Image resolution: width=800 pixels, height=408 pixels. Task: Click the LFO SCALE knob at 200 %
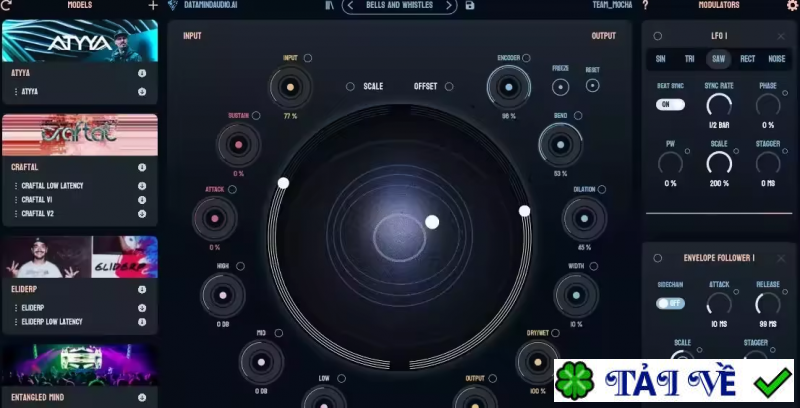[719, 164]
